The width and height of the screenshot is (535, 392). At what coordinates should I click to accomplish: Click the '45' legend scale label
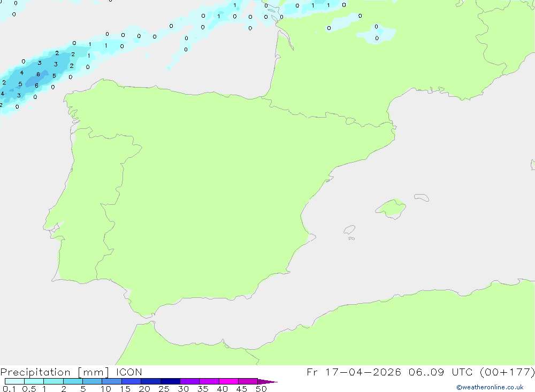tap(242, 389)
